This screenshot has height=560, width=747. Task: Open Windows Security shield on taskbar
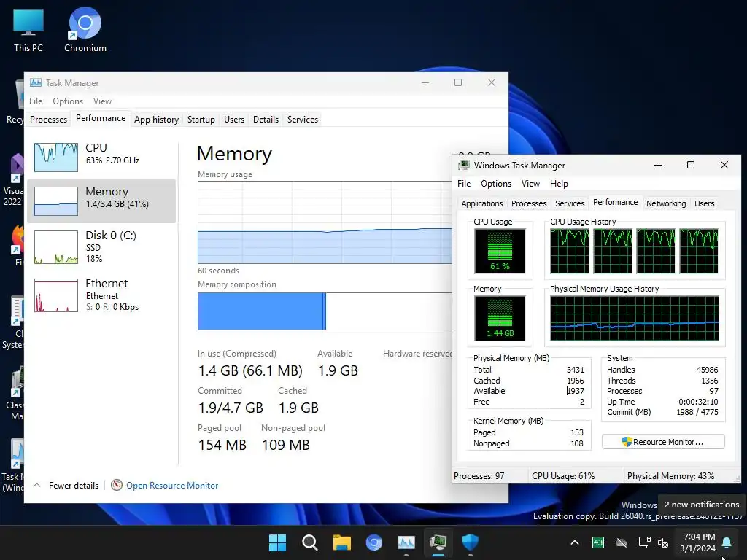click(x=471, y=542)
